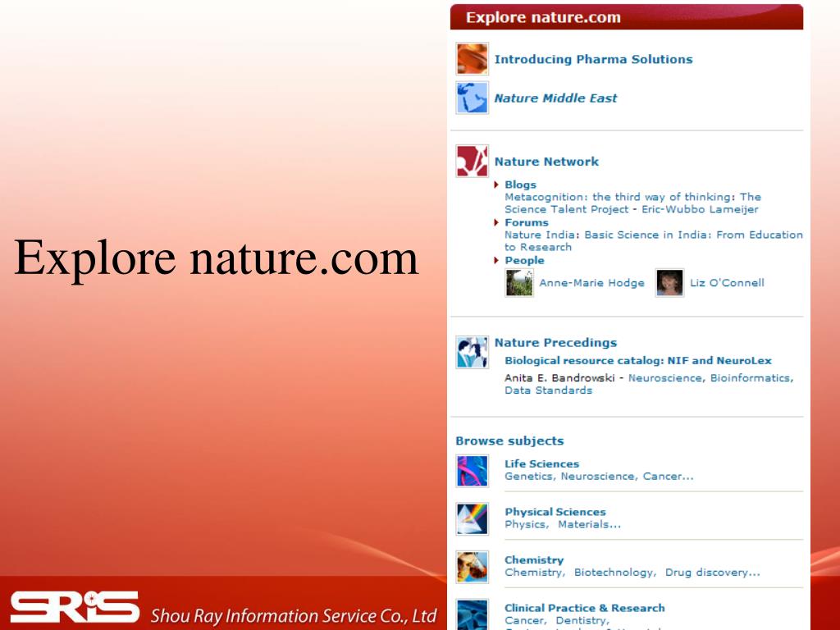Open the People section link
This screenshot has height=630, width=840.
point(524,260)
